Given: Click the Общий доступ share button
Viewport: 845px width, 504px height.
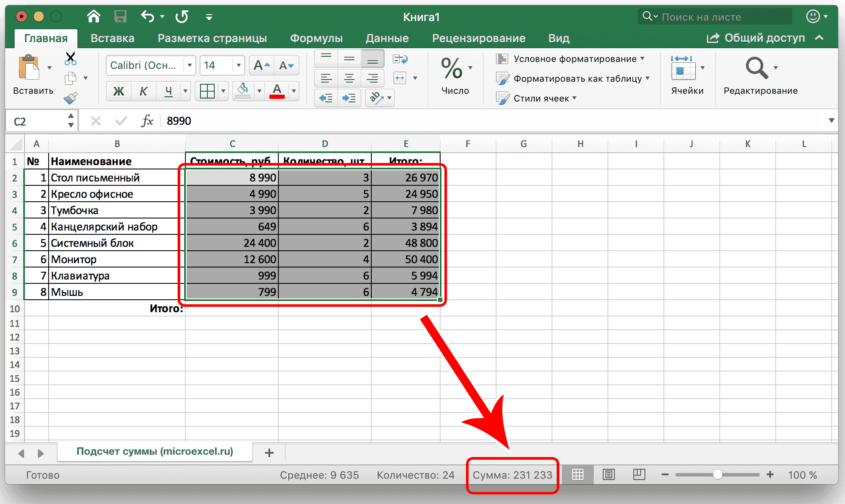Looking at the screenshot, I should [x=756, y=38].
